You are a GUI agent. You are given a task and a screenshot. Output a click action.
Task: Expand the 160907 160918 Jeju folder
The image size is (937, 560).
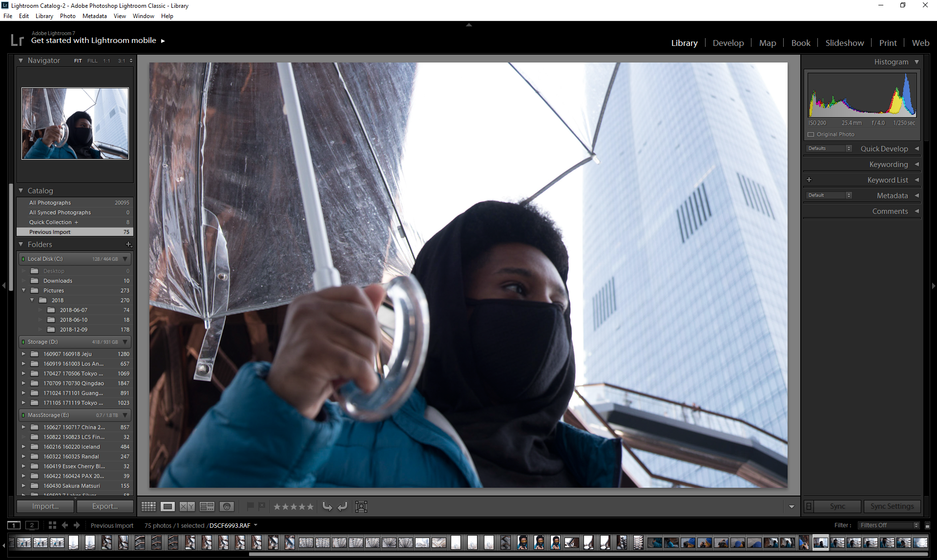tap(23, 354)
